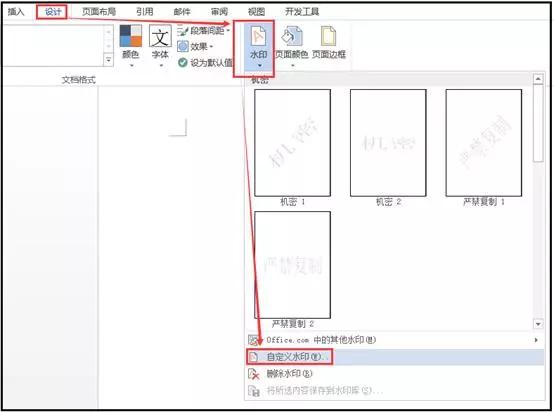Image resolution: width=554 pixels, height=412 pixels.
Task: Choose the 严禁复制 1 watermark thumbnail
Action: pos(484,143)
